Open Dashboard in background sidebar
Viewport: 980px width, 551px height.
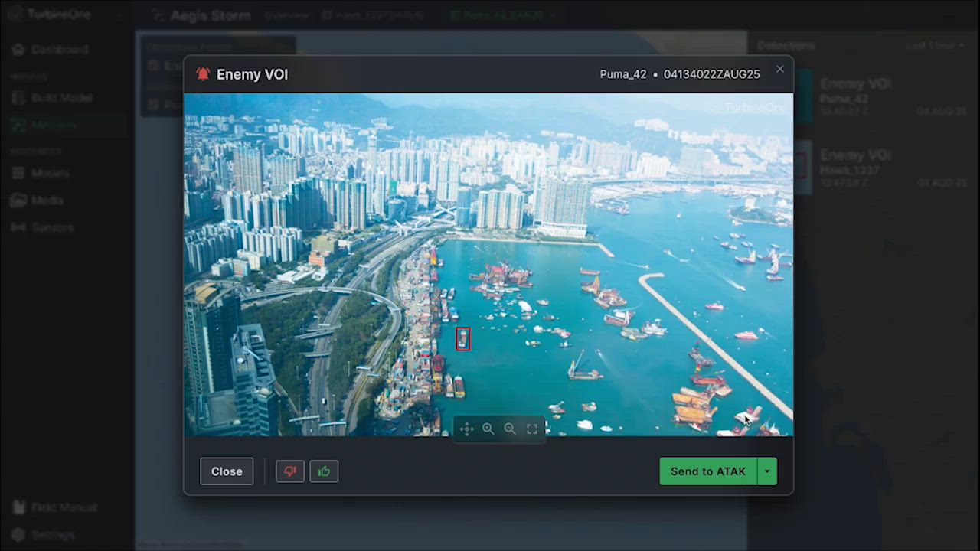tap(50, 49)
